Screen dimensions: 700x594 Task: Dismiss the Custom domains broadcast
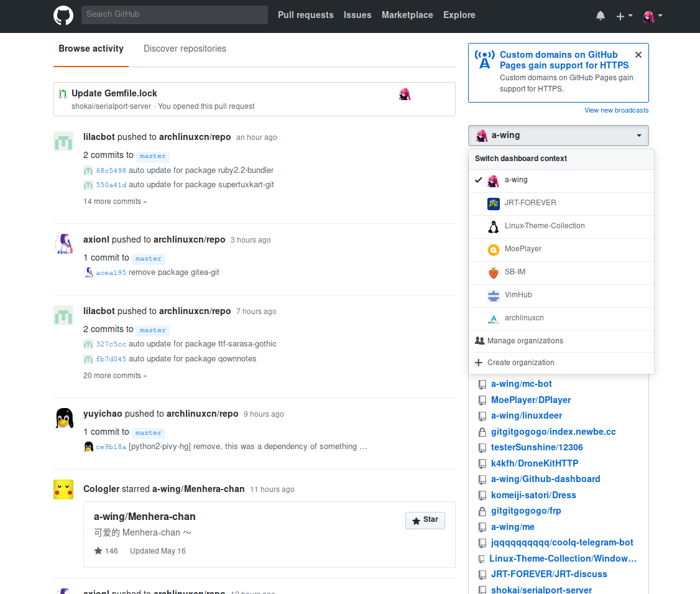638,55
